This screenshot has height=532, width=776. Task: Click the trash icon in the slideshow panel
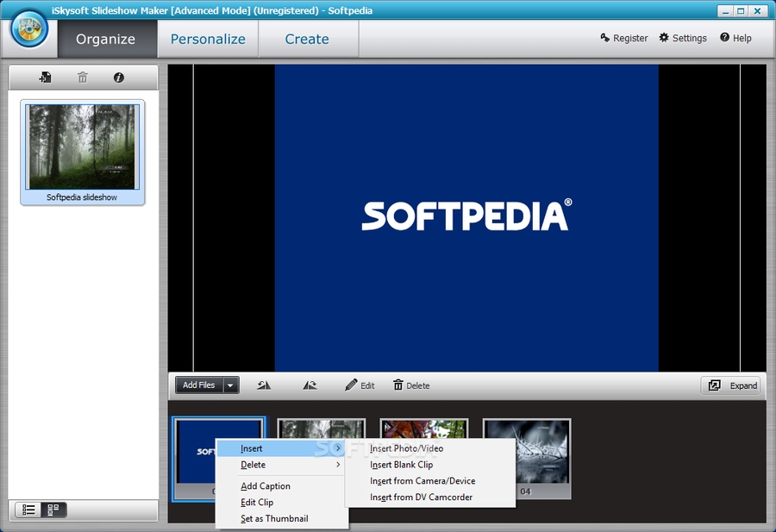pos(83,78)
